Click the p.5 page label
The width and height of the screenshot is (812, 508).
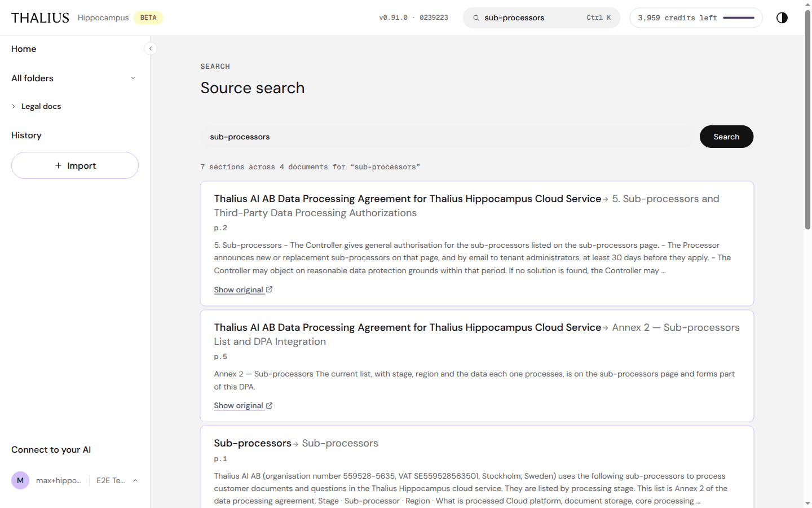pyautogui.click(x=220, y=357)
